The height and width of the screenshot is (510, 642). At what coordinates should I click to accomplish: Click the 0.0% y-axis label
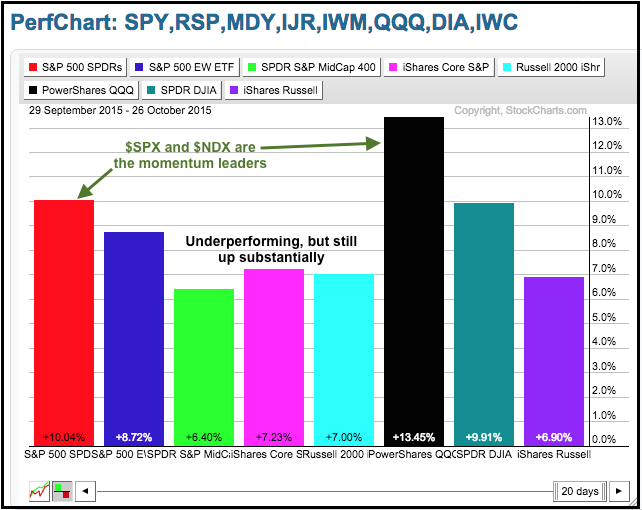(x=604, y=439)
